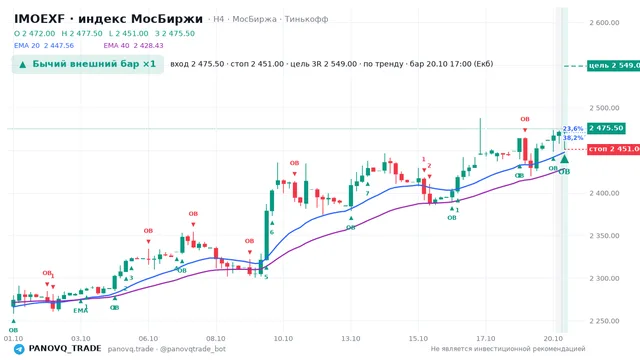Click the '2 300.00' price axis label
The width and height of the screenshot is (640, 360).
(x=604, y=278)
